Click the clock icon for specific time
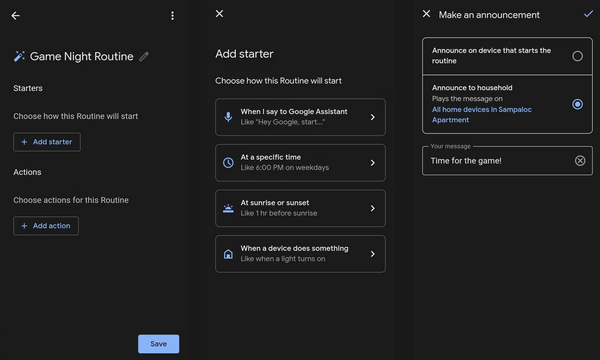 click(228, 163)
